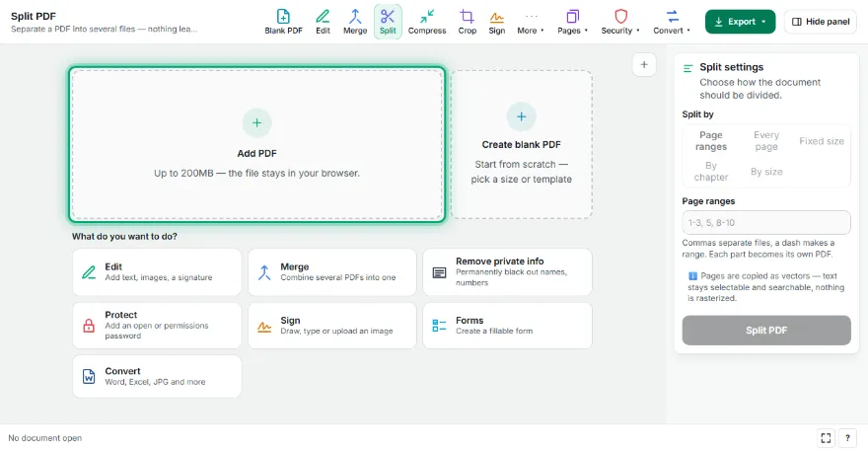Open the Sign tool in toolbar
868x451 pixels.
tap(496, 22)
